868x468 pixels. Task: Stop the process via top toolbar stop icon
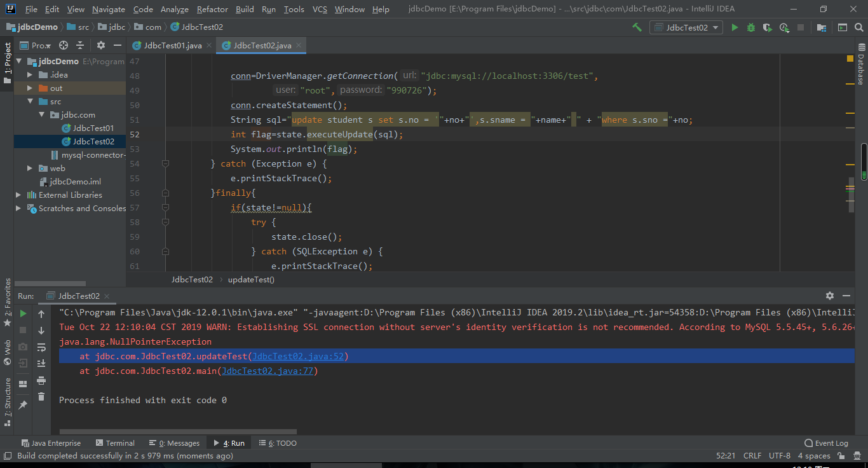(801, 27)
